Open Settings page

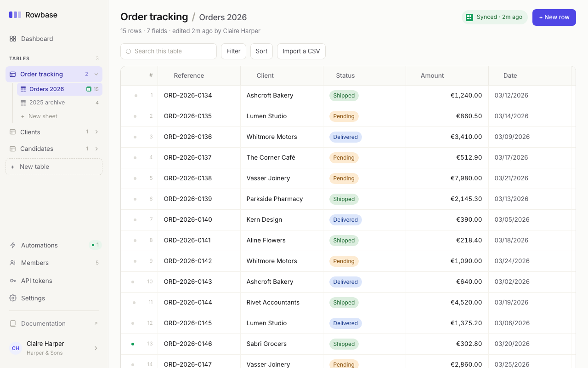click(x=54, y=298)
